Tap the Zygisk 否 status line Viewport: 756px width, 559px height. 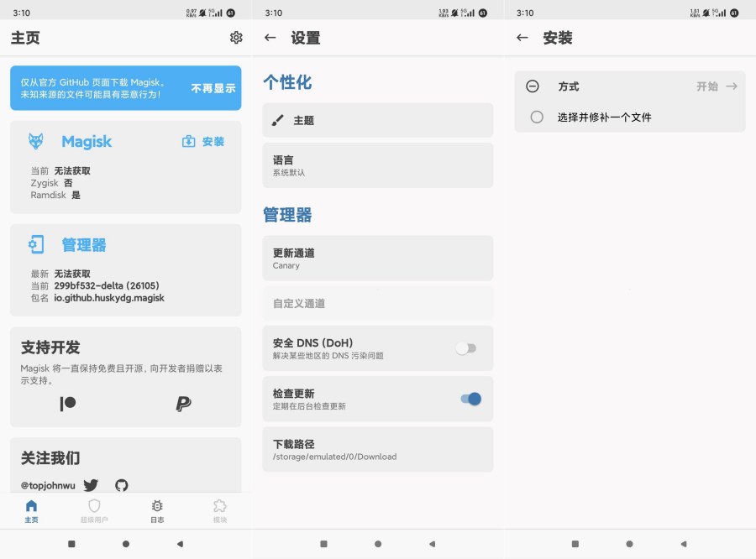(51, 183)
